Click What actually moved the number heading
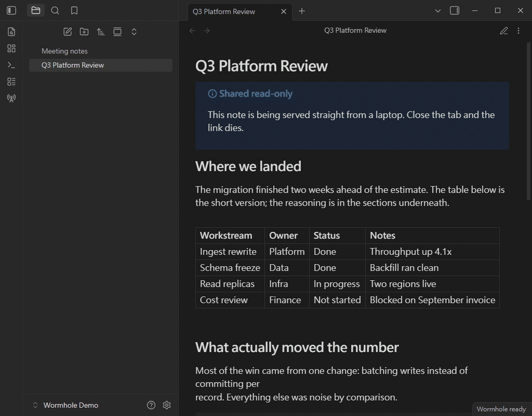This screenshot has height=416, width=532. point(297,348)
